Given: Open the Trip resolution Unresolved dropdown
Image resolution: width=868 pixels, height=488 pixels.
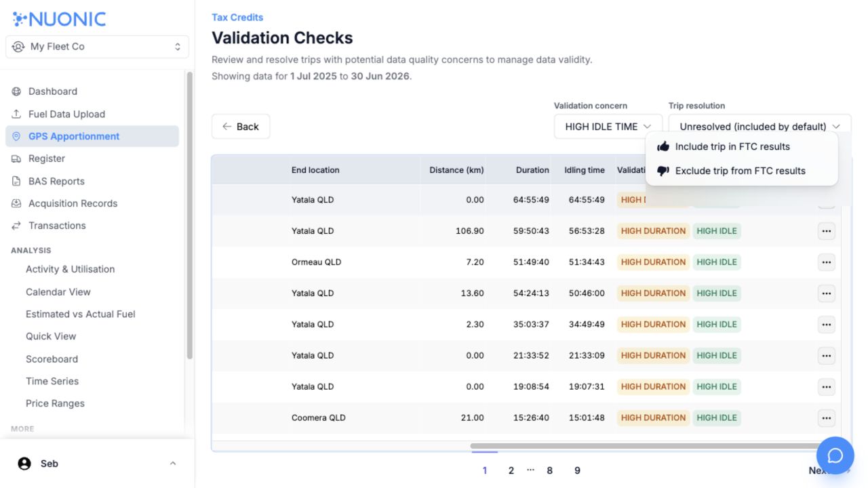Looking at the screenshot, I should [x=759, y=127].
